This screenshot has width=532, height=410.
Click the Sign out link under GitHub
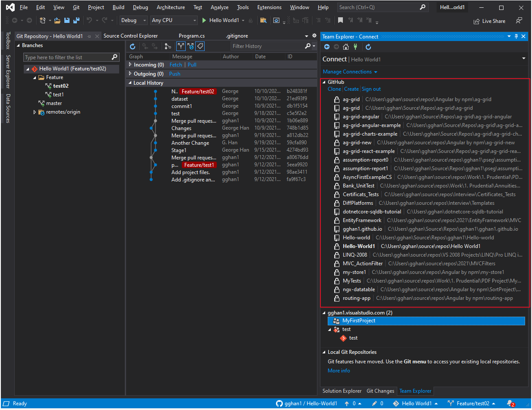click(371, 89)
